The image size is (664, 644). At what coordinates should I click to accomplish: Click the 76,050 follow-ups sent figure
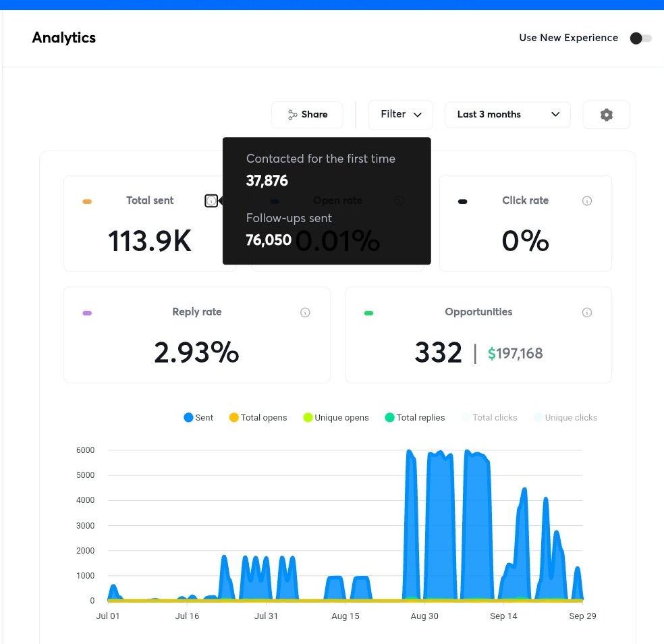269,240
